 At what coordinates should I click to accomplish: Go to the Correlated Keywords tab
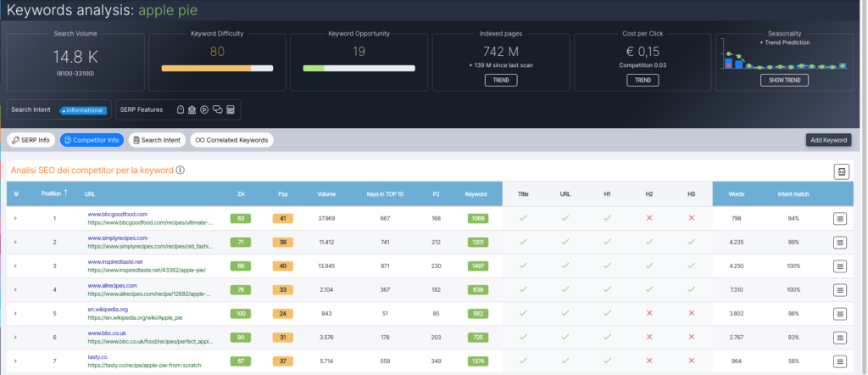tap(231, 140)
